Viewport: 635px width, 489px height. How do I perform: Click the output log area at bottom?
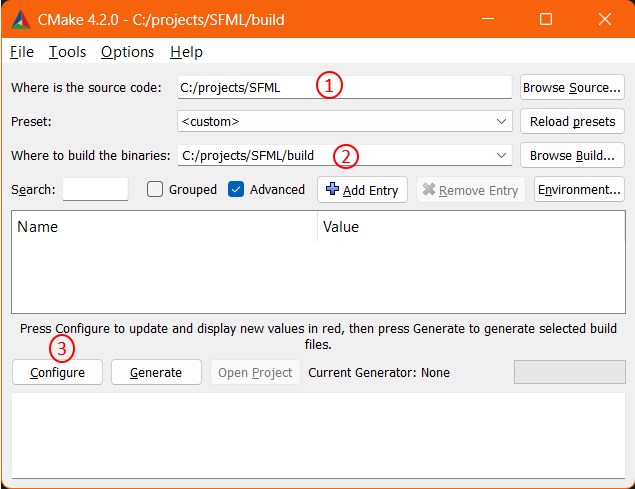click(x=318, y=436)
